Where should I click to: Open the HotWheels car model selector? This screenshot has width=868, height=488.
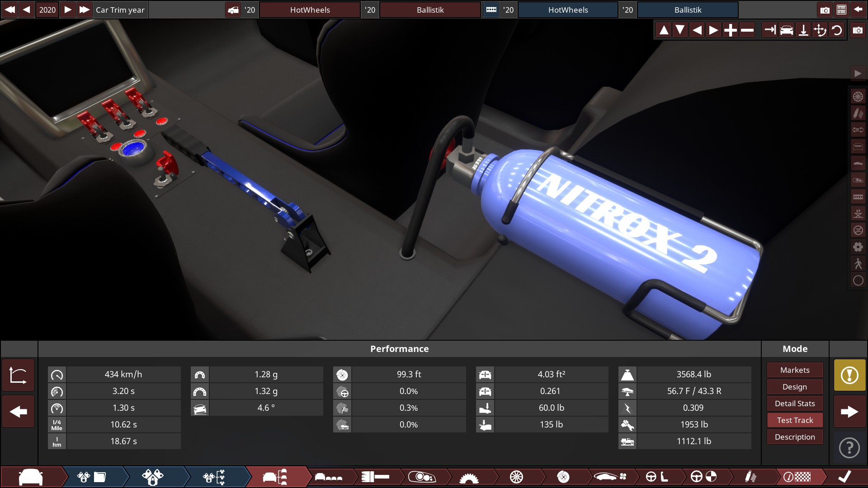click(x=310, y=10)
